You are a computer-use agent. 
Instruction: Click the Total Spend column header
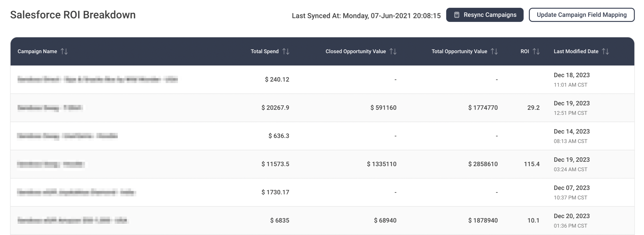(264, 51)
